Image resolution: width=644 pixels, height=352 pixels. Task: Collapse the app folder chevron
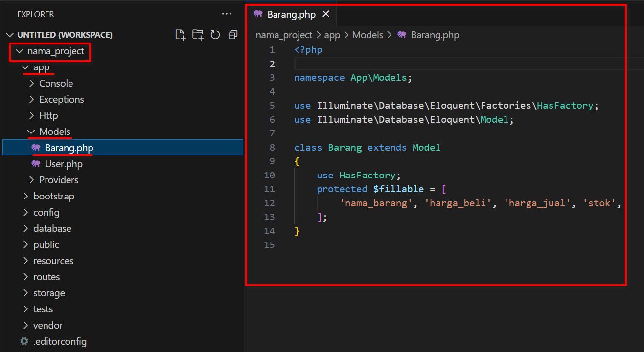[25, 67]
